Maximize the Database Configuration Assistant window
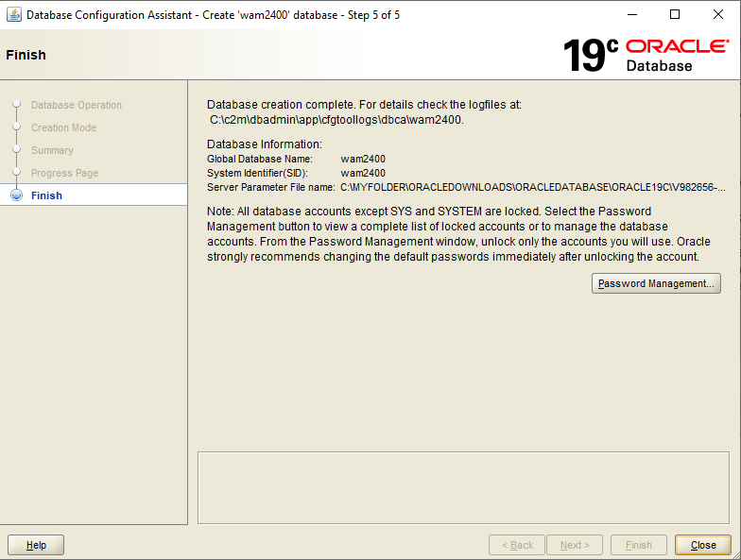 tap(675, 15)
